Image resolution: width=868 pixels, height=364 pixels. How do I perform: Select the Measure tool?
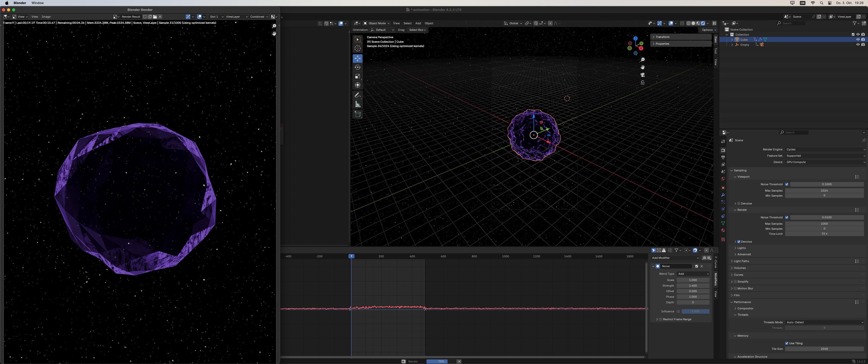[x=357, y=104]
